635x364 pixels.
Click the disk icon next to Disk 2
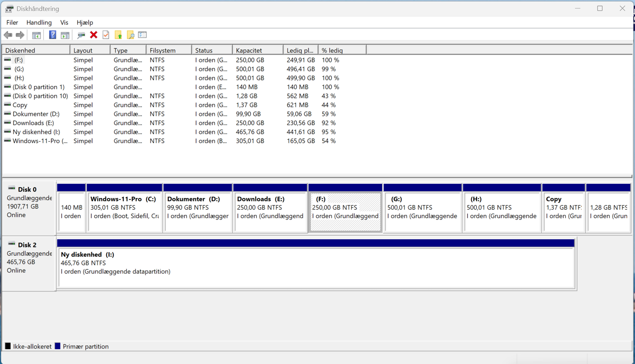[12, 244]
